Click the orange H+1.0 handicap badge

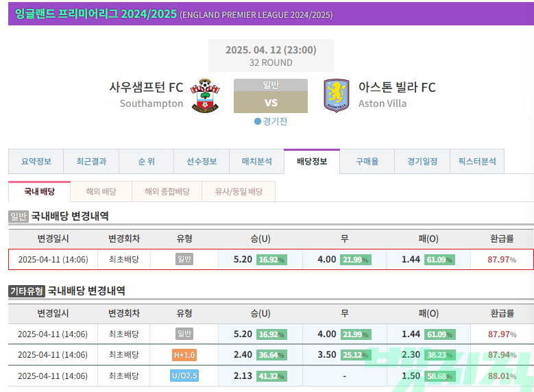click(x=184, y=355)
